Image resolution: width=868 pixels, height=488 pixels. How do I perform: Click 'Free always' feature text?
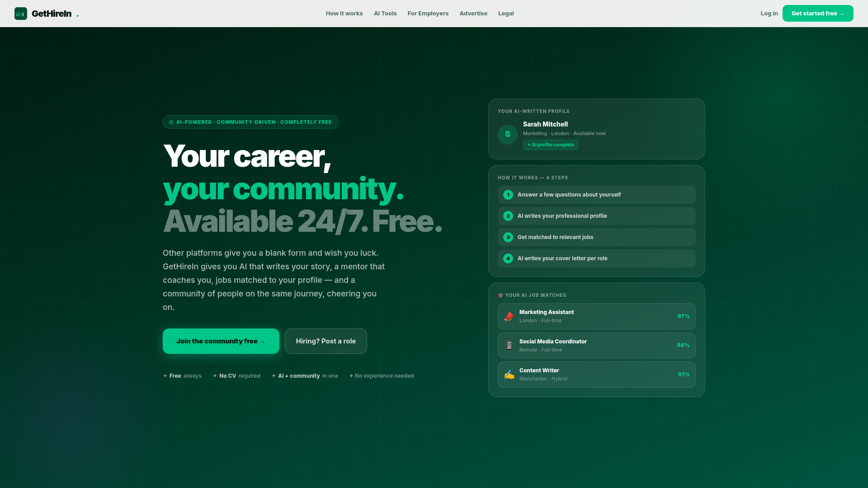pyautogui.click(x=182, y=376)
